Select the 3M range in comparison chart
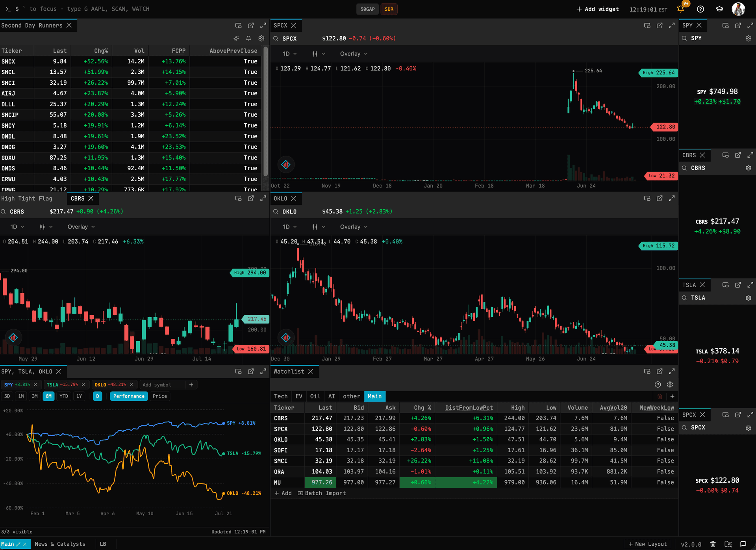 (x=35, y=396)
